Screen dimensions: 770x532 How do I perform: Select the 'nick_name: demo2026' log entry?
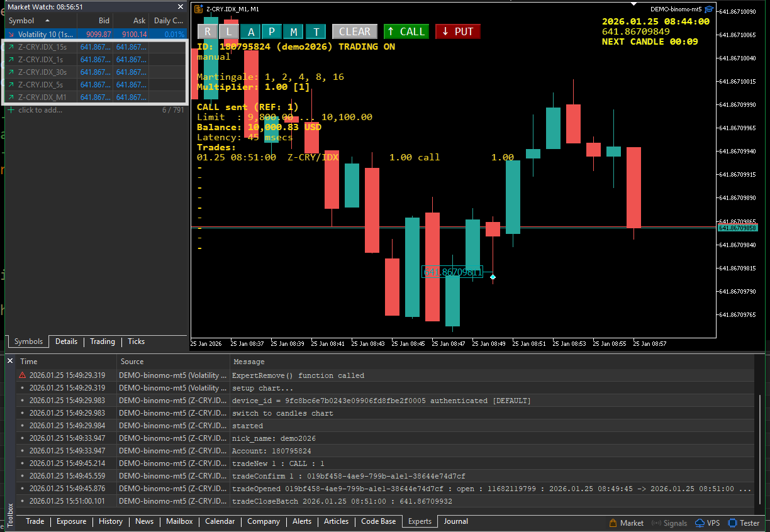[x=385, y=438]
